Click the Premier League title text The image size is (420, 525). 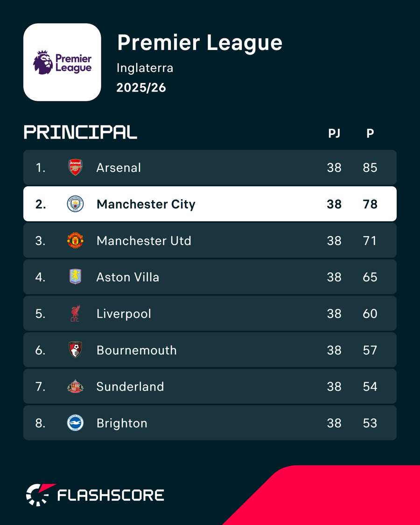click(x=200, y=43)
